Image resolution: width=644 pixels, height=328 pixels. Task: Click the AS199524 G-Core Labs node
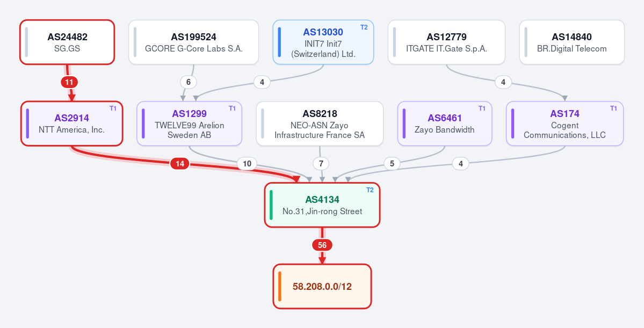pyautogui.click(x=193, y=42)
